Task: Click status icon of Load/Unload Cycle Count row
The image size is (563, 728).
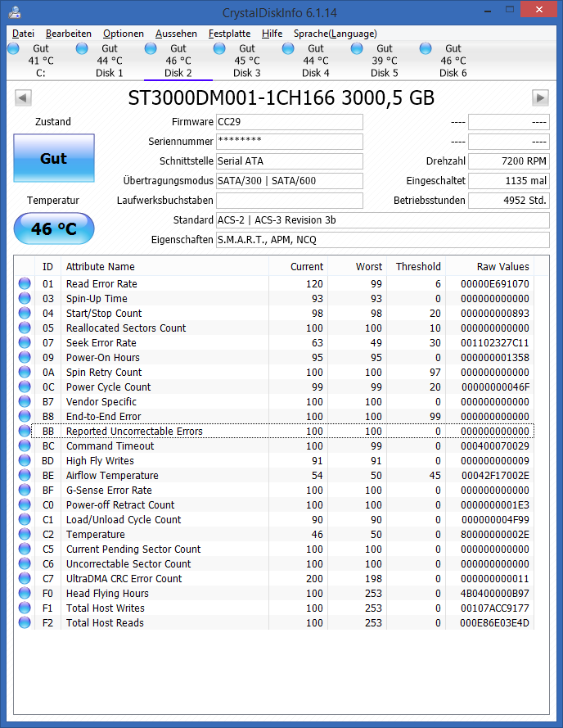Action: pos(25,519)
